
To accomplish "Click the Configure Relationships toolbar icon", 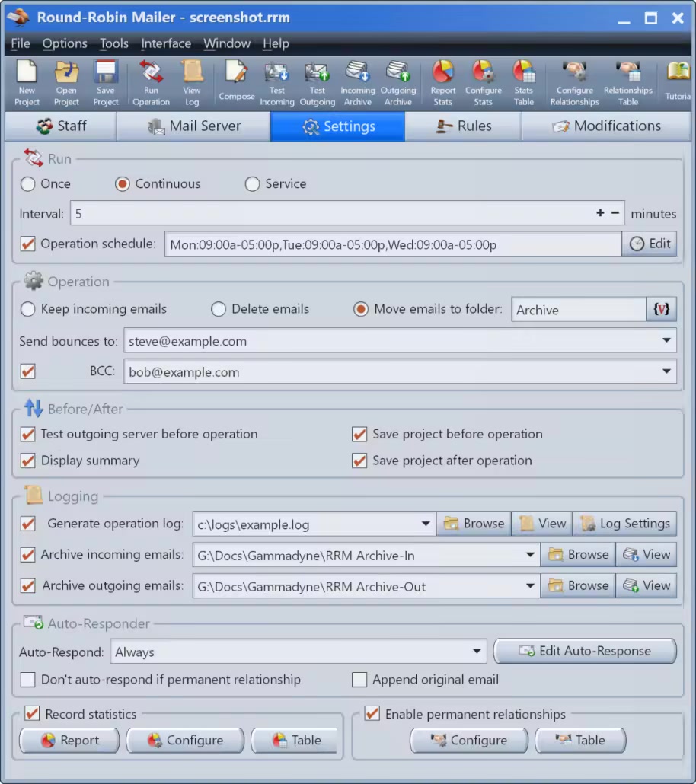I will (x=575, y=82).
